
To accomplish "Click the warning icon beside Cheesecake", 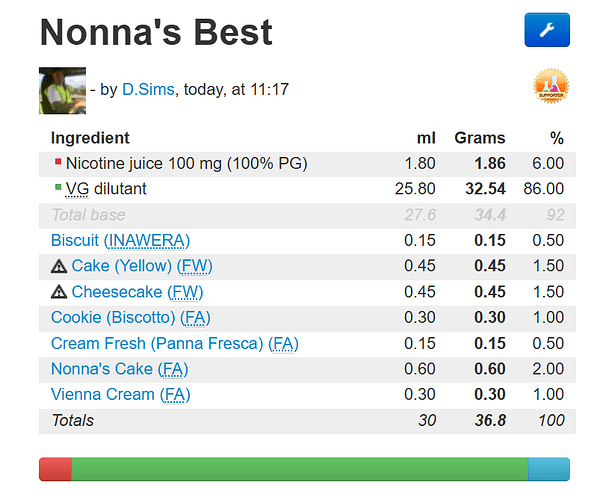I will (59, 292).
